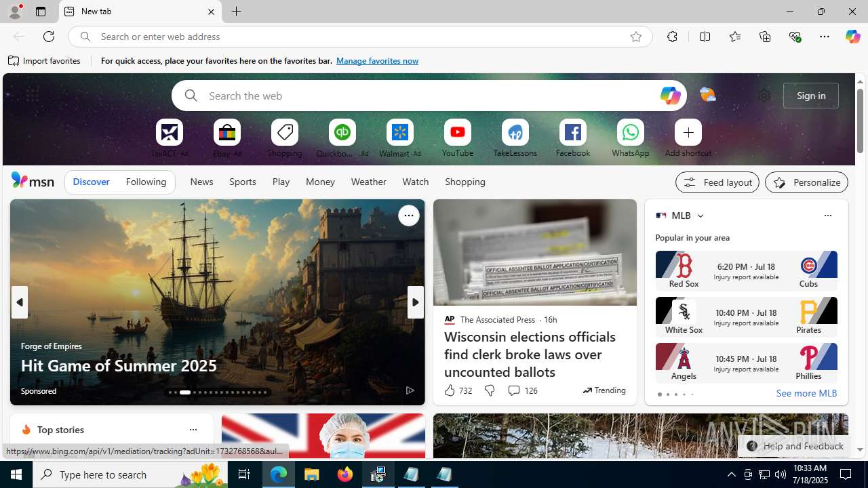Image resolution: width=868 pixels, height=488 pixels.
Task: Switch to the Following tab
Action: (146, 182)
